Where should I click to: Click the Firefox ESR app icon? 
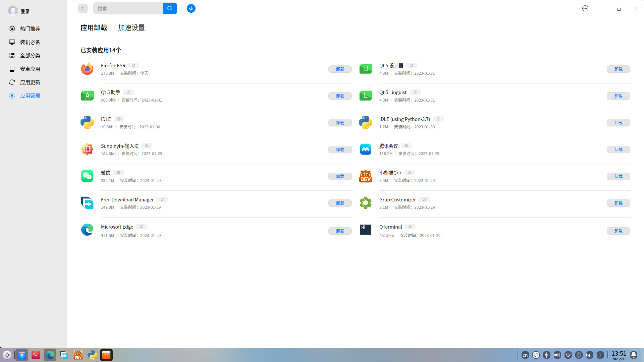point(87,69)
